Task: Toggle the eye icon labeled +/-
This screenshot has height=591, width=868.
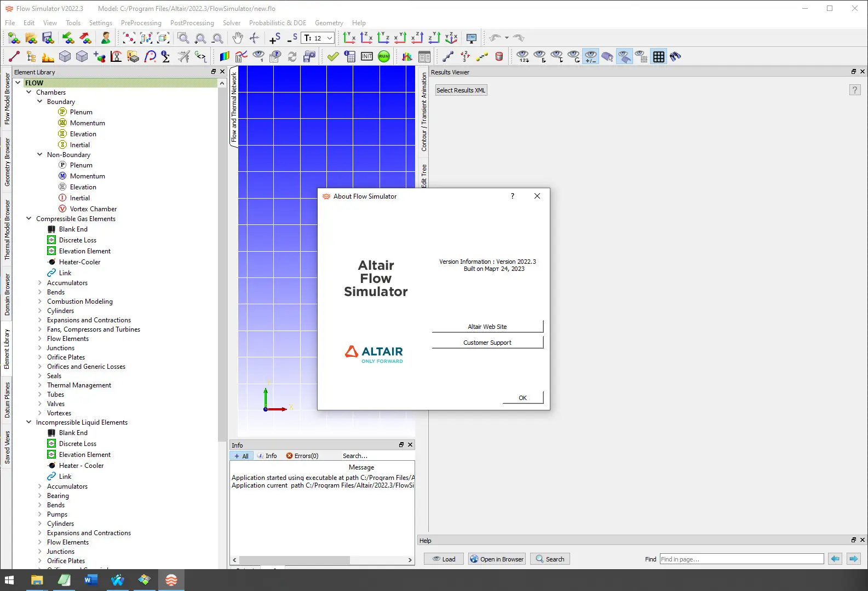Action: [591, 56]
